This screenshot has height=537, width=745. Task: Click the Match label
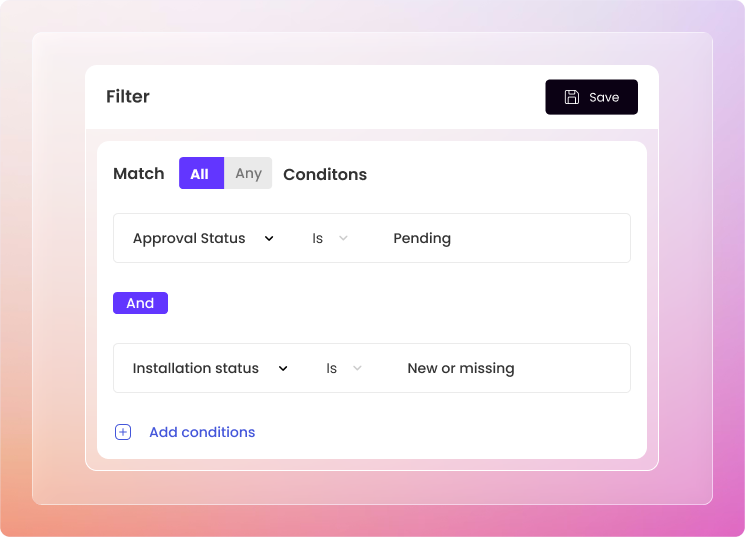click(x=139, y=174)
